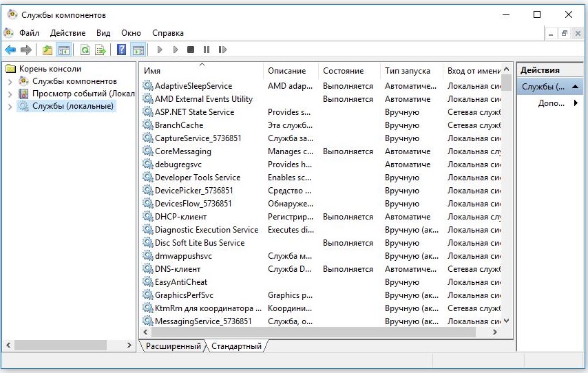Click the Stop Service square icon
Image resolution: width=588 pixels, height=373 pixels.
click(191, 50)
